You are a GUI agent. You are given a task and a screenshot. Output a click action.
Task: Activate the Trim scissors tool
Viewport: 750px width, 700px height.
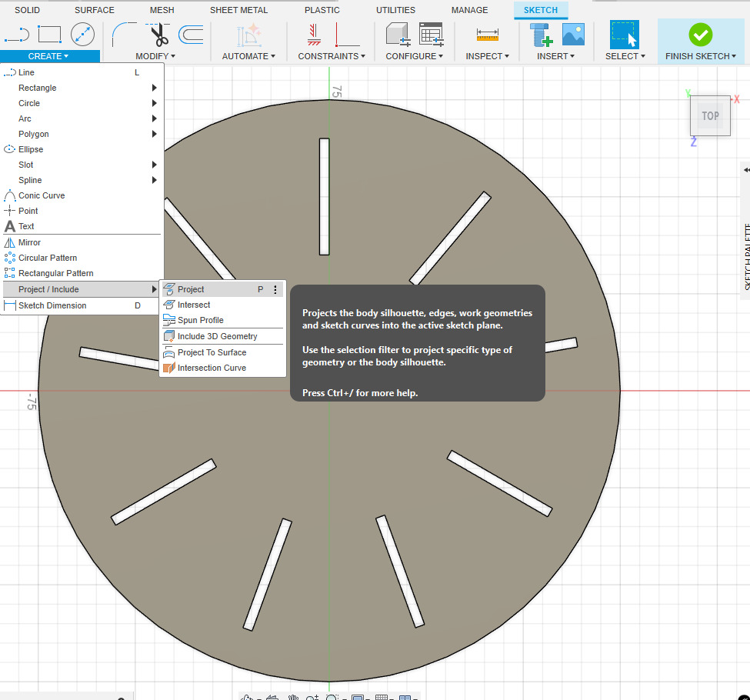[158, 35]
